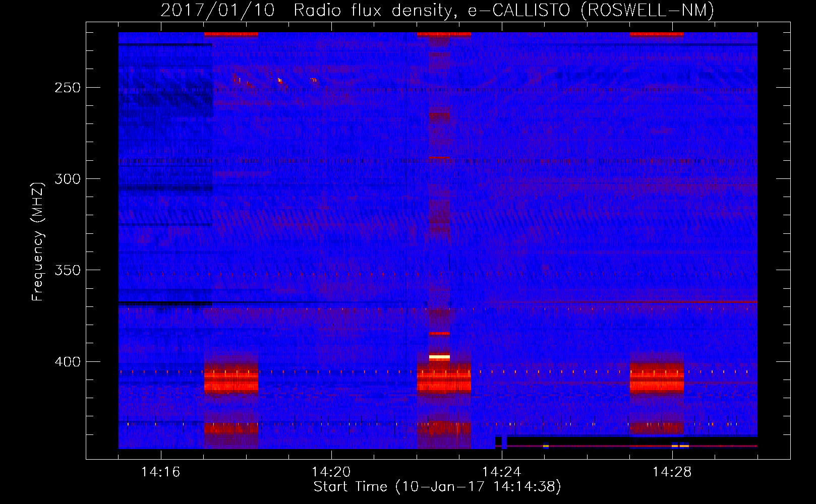Click the 'Start Time (10-Jan-17 14:14:38)' x-axis label
The width and height of the screenshot is (816, 504).
[437, 487]
